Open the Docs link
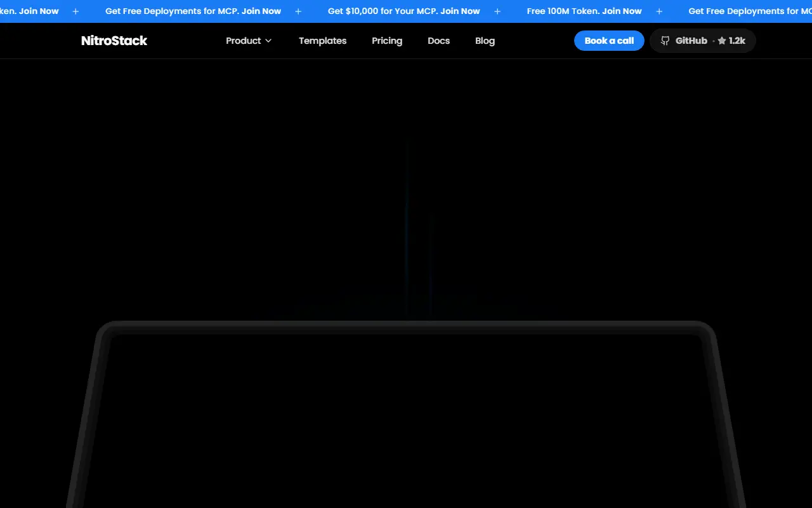Screen dimensions: 812x508 [x=438, y=41]
